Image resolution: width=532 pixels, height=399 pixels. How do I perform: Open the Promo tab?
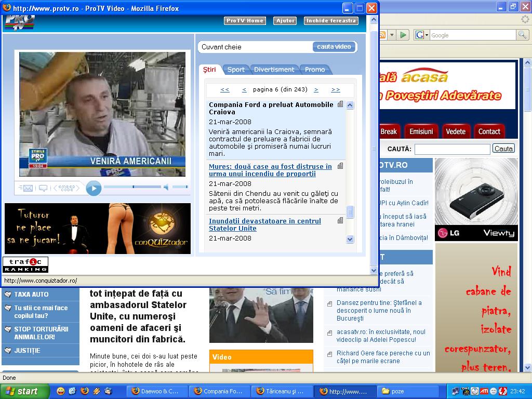pyautogui.click(x=315, y=69)
